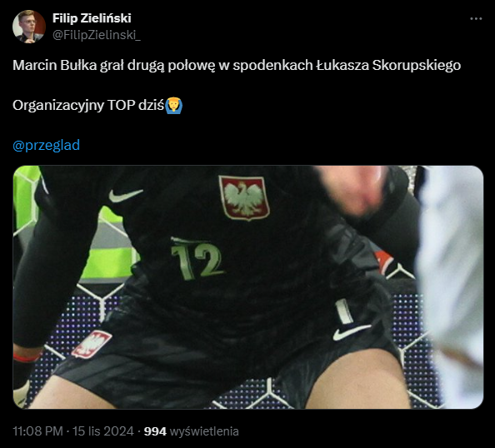Open the profile via the @FilipZielinski_ handle
The width and height of the screenshot is (495, 448).
[97, 35]
